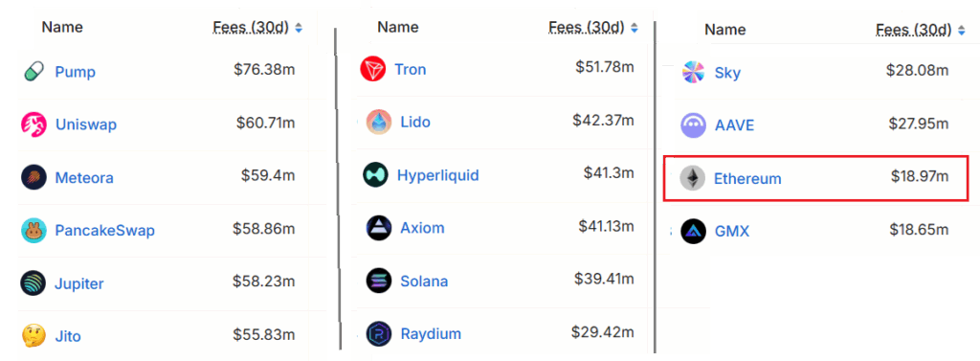Sort first table by Fees (30d) arrows
The image size is (980, 361).
point(299,28)
